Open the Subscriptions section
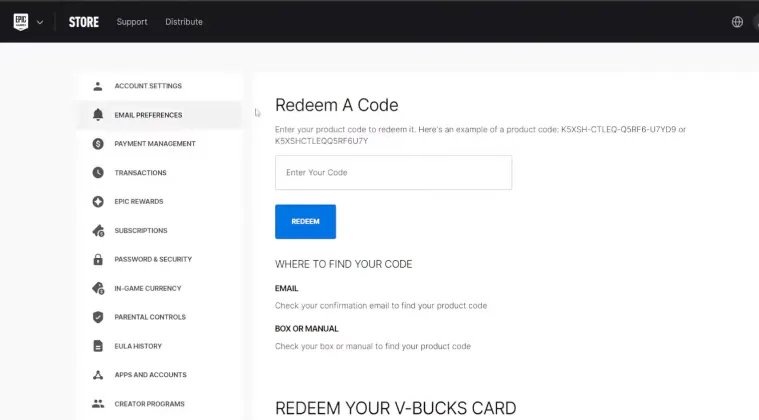Image resolution: width=759 pixels, height=420 pixels. pos(141,231)
